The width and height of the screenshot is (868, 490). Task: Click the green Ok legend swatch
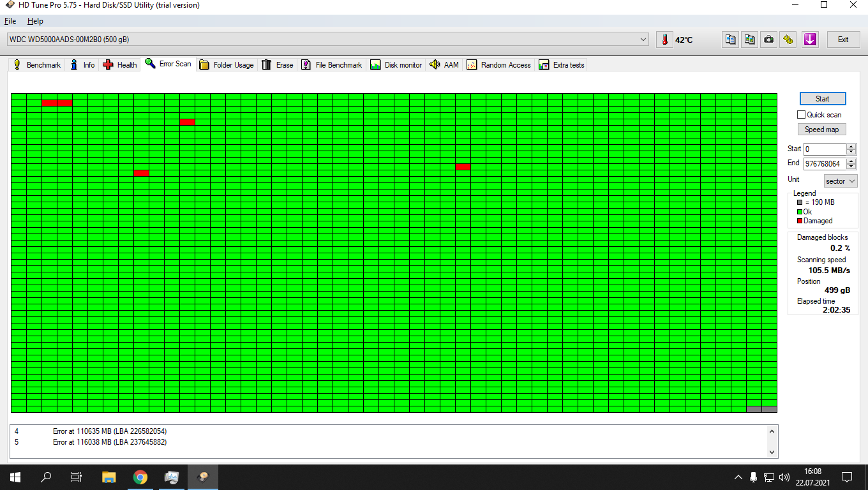[x=800, y=212]
